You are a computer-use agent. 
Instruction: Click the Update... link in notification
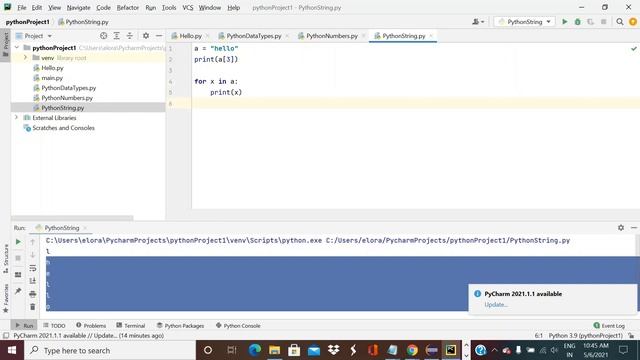(496, 304)
